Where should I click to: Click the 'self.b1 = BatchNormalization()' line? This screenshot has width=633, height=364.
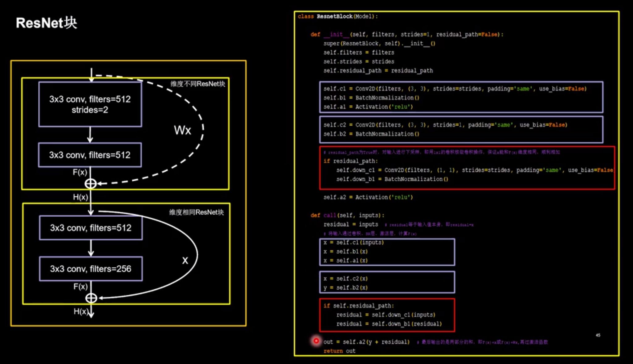[x=371, y=98]
